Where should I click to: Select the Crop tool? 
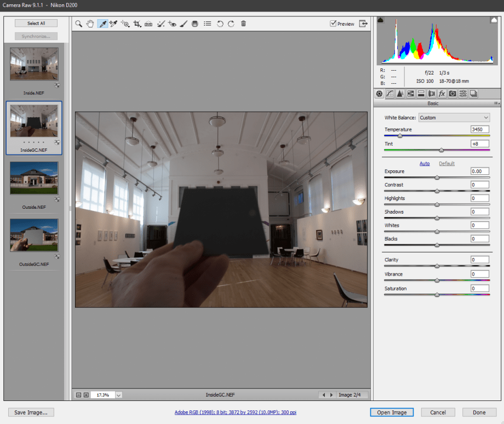pyautogui.click(x=138, y=24)
